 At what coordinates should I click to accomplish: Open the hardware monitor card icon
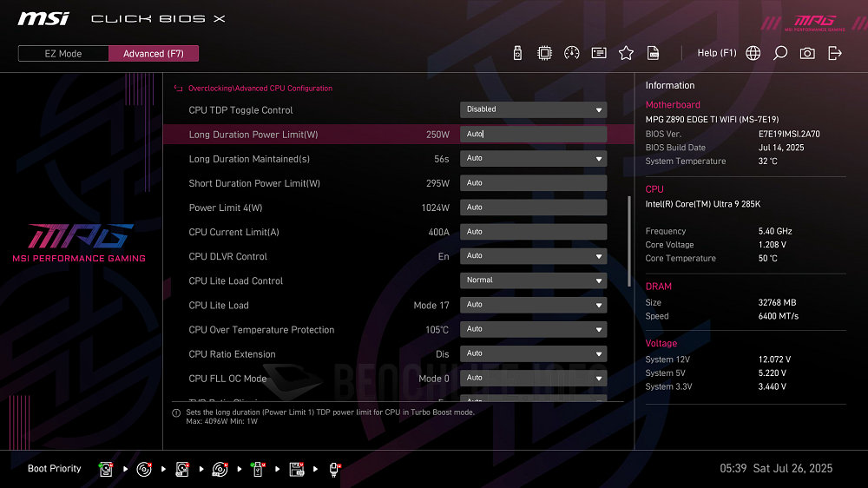point(599,53)
